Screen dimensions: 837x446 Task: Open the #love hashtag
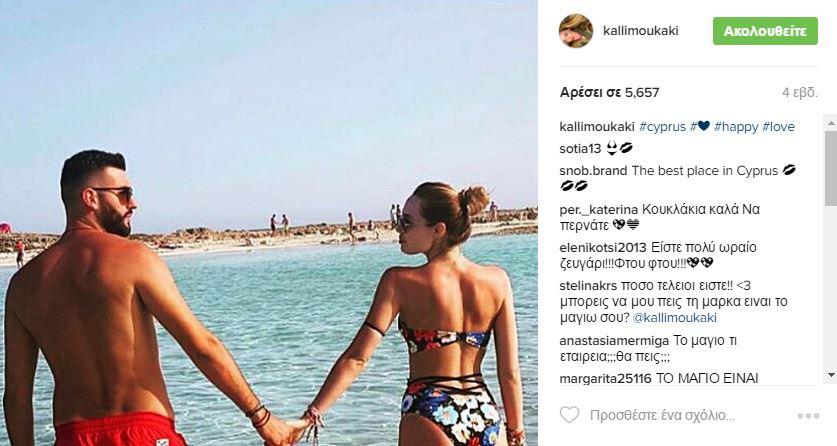tap(779, 127)
